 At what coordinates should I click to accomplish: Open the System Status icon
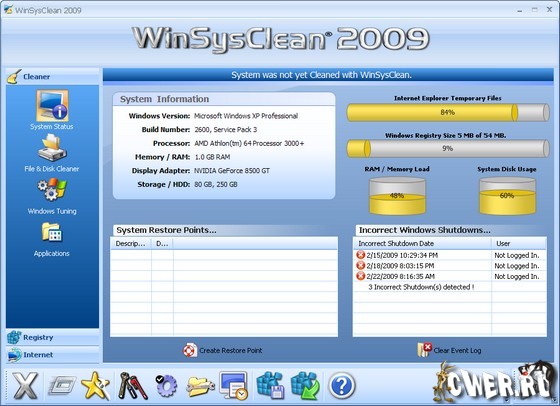click(52, 106)
